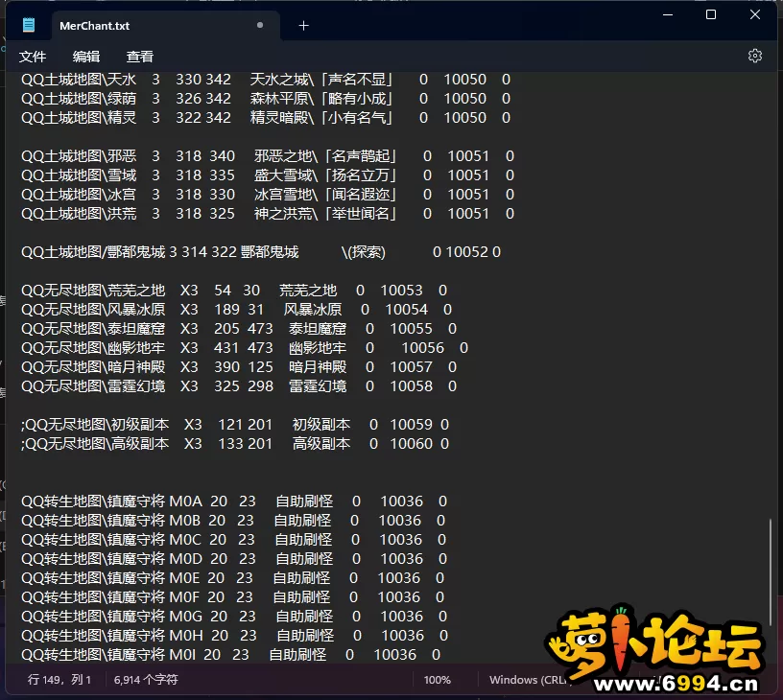Click the value 10058 in 雷霆幻境 line
The image size is (783, 700).
tap(411, 386)
